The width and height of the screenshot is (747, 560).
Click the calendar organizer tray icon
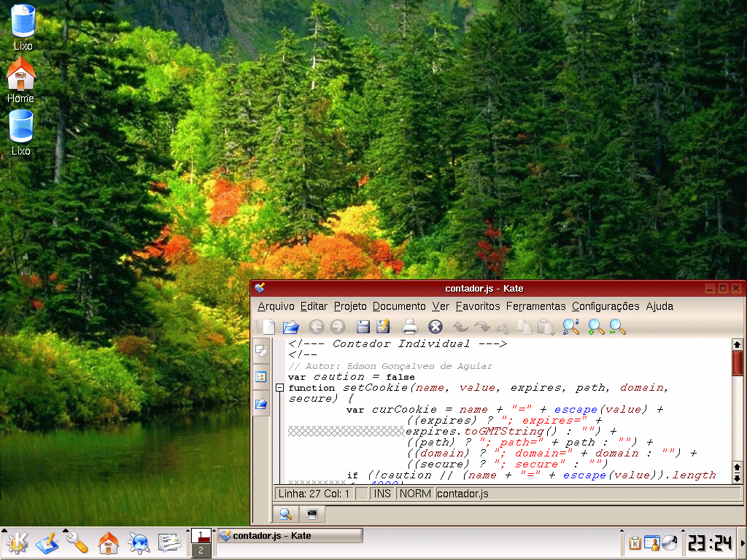(651, 542)
